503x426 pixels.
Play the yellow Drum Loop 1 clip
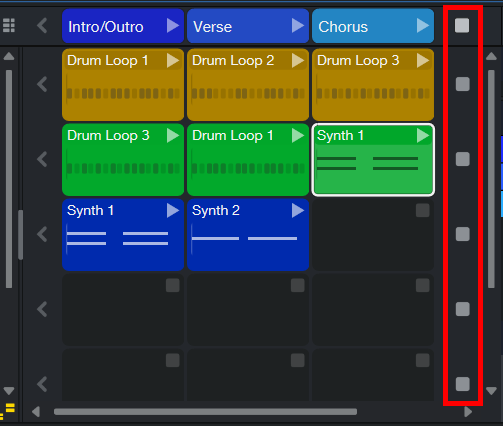click(x=173, y=61)
